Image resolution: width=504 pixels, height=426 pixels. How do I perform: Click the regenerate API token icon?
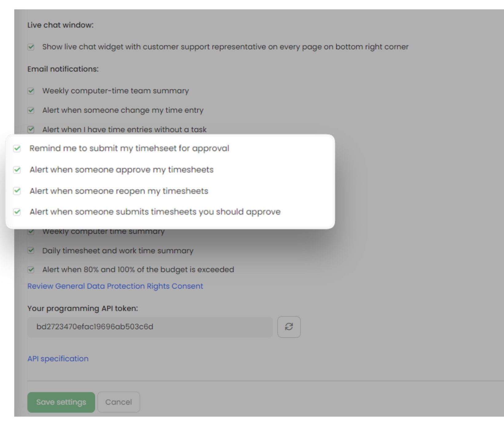[x=289, y=327]
